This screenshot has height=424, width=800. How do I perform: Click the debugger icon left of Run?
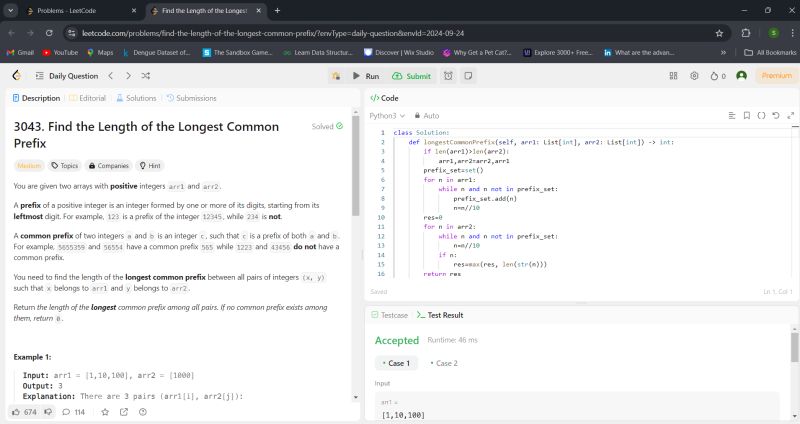coord(336,76)
